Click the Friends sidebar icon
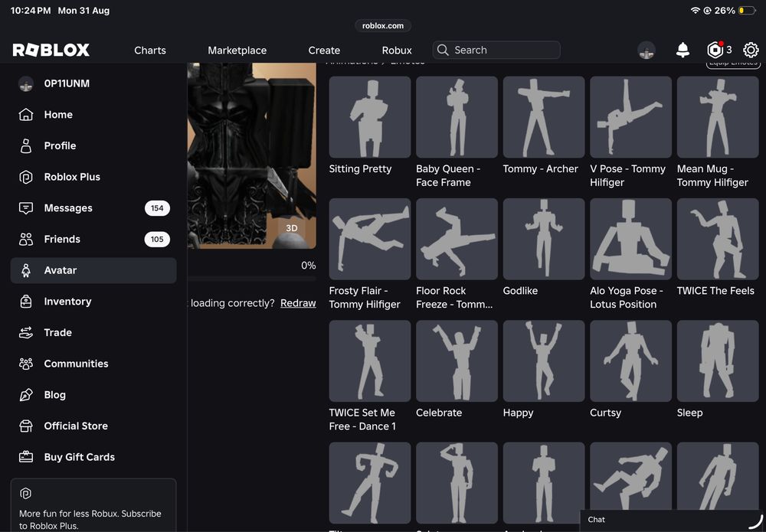The height and width of the screenshot is (532, 766). click(x=26, y=239)
